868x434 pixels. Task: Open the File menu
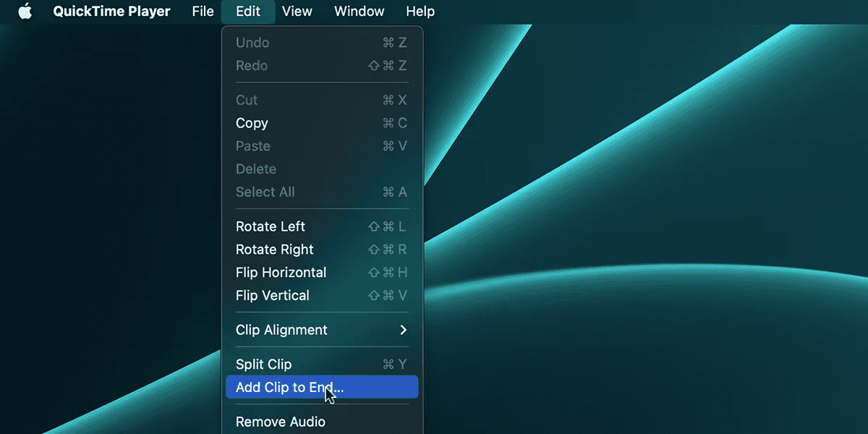(203, 12)
